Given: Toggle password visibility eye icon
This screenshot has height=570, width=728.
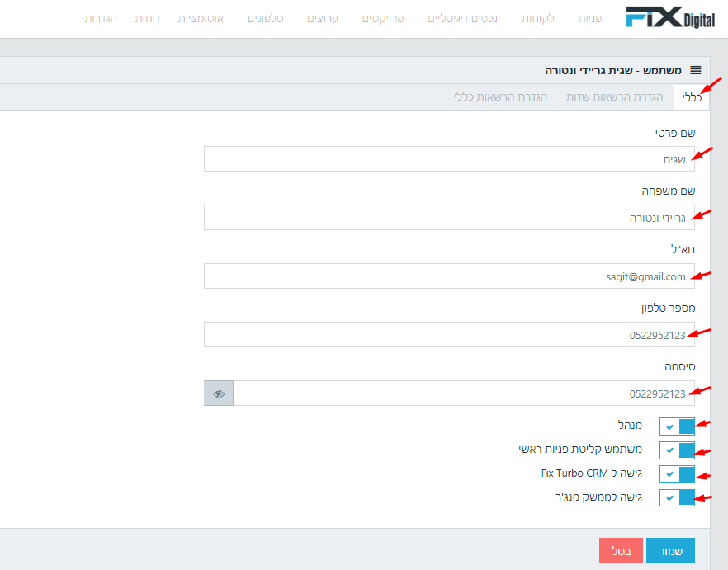Looking at the screenshot, I should click(219, 393).
